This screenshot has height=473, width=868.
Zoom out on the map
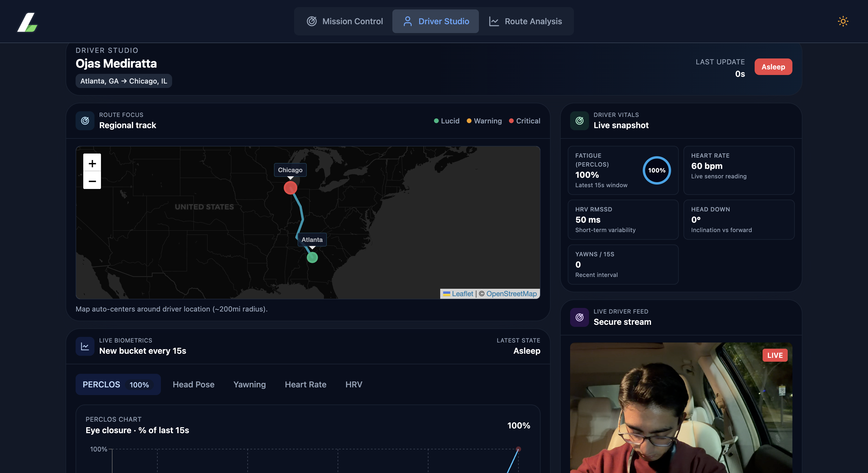[x=92, y=181]
